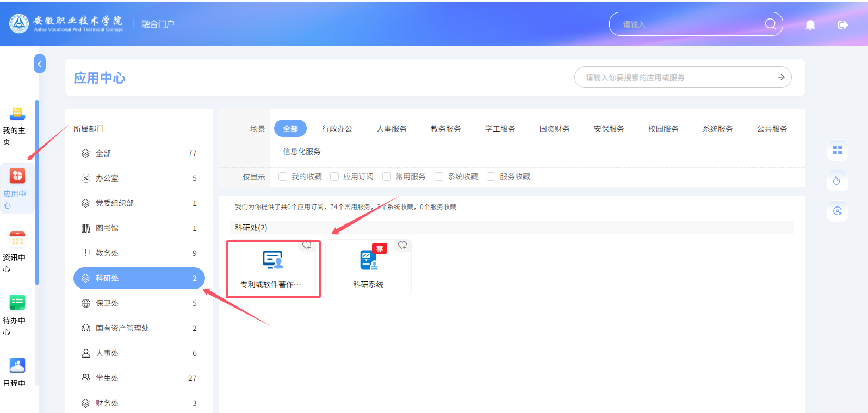
Task: Open the 科研系统 application icon
Action: [368, 261]
